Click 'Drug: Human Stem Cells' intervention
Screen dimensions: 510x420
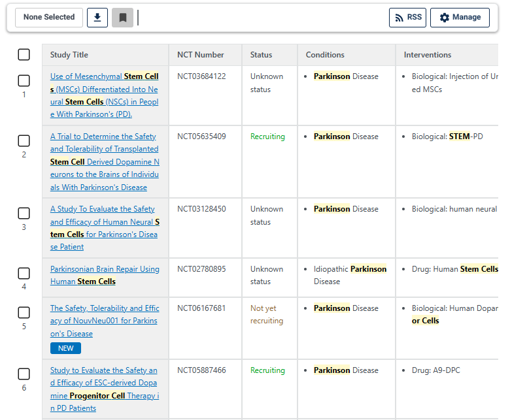(454, 269)
